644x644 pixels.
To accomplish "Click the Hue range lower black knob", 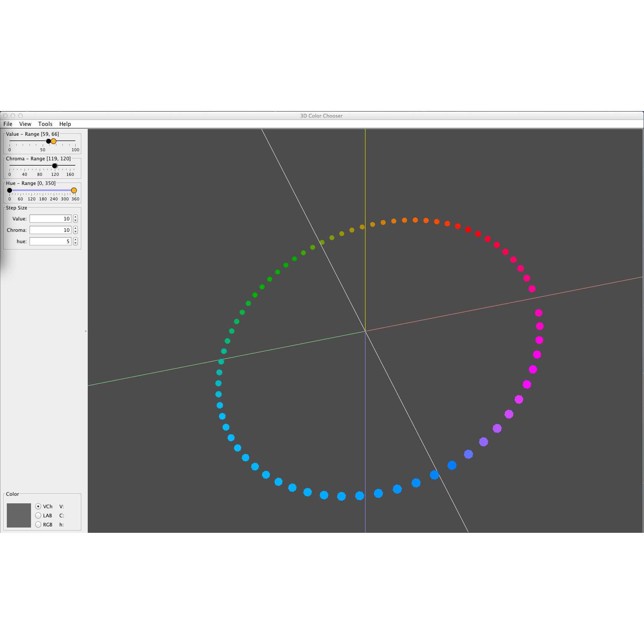I will tap(10, 190).
